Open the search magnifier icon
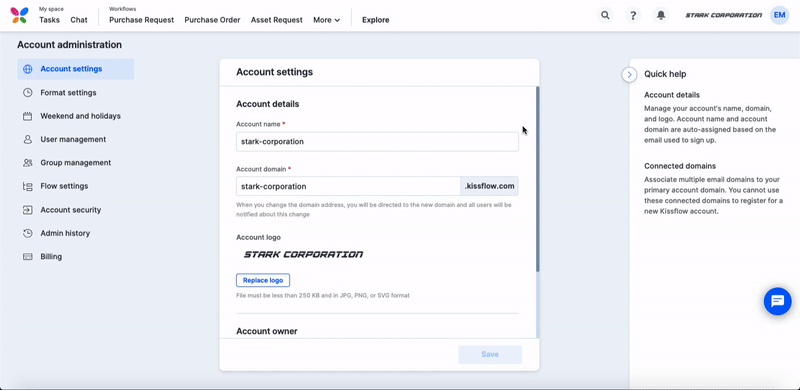This screenshot has height=390, width=800. point(605,15)
